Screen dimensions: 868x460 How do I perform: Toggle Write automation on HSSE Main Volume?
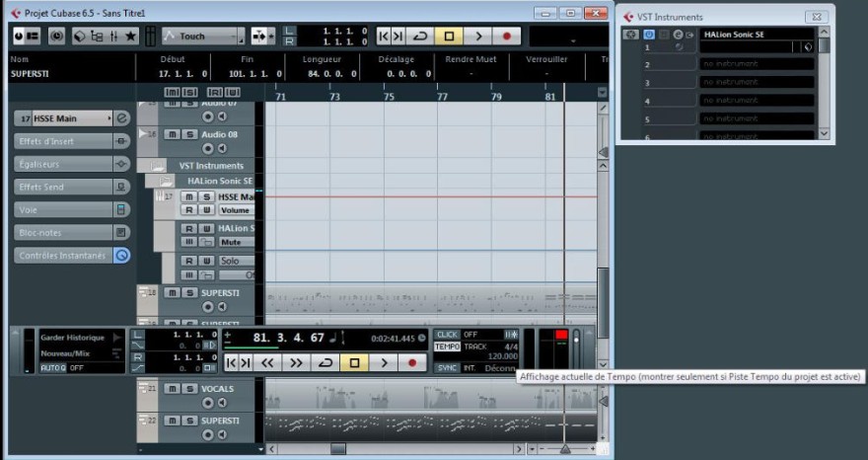pos(206,210)
